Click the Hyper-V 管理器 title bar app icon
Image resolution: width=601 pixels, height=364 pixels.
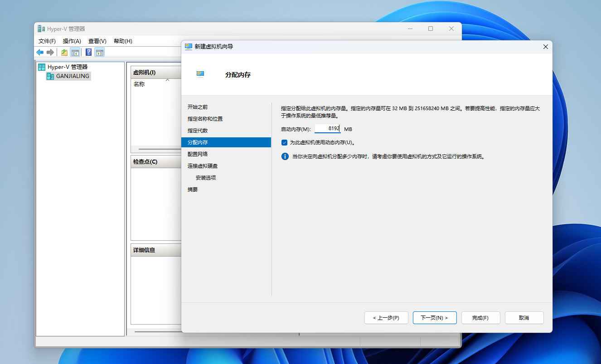click(x=41, y=29)
